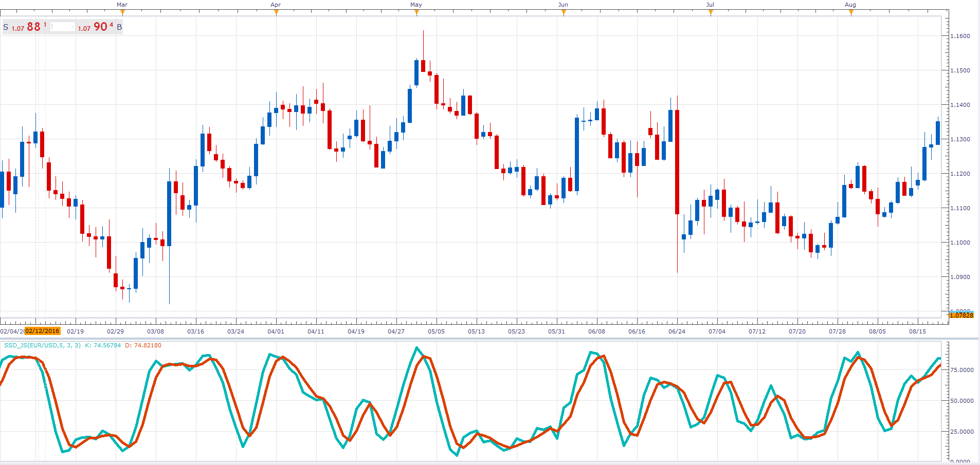Click the 06/08 date axis label

coord(597,331)
